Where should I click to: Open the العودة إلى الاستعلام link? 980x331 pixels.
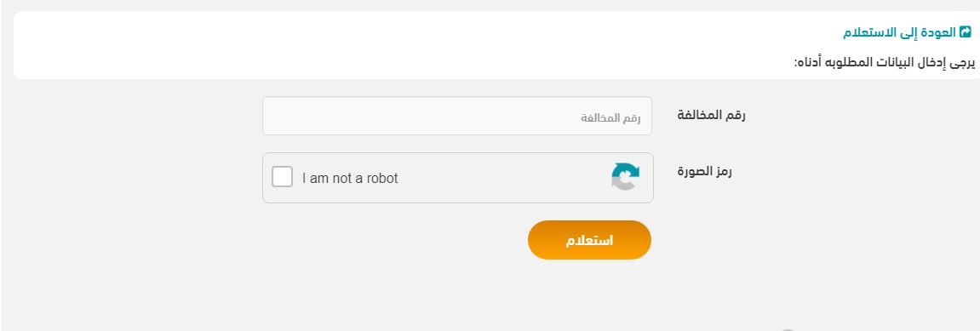pos(899,32)
